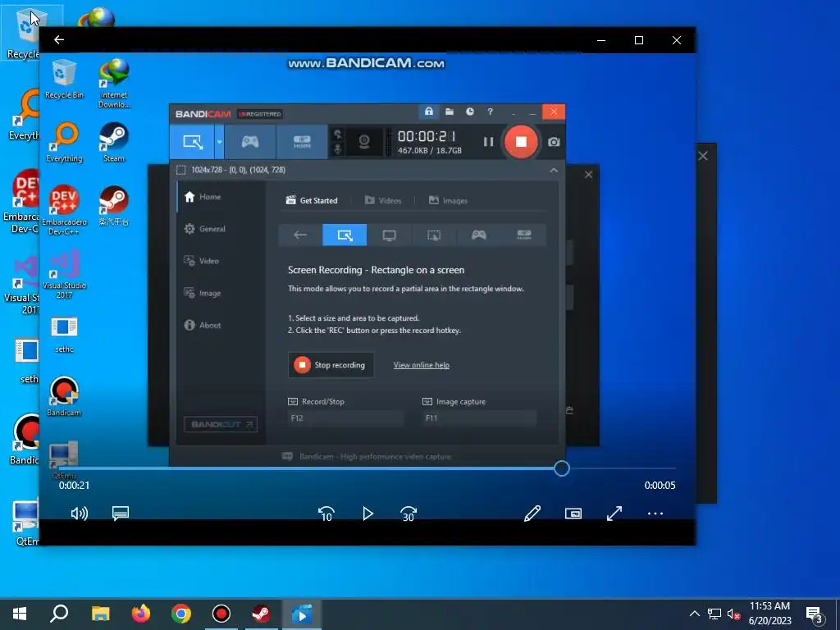Open File Explorer from the taskbar
The width and height of the screenshot is (840, 630).
(100, 614)
